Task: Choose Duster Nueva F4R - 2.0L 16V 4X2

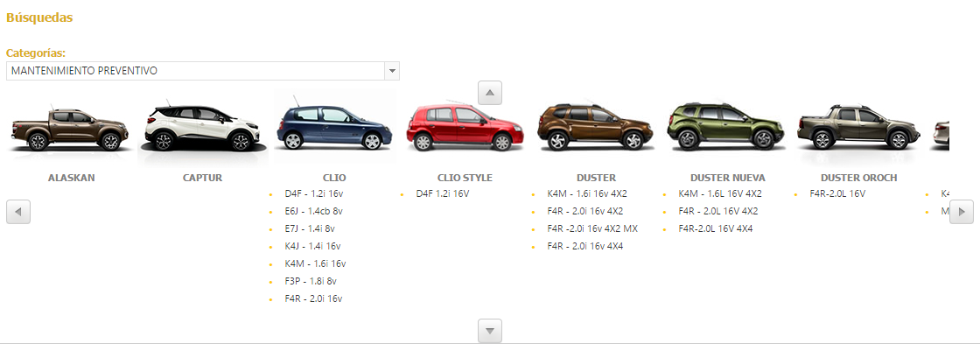Action: click(718, 212)
